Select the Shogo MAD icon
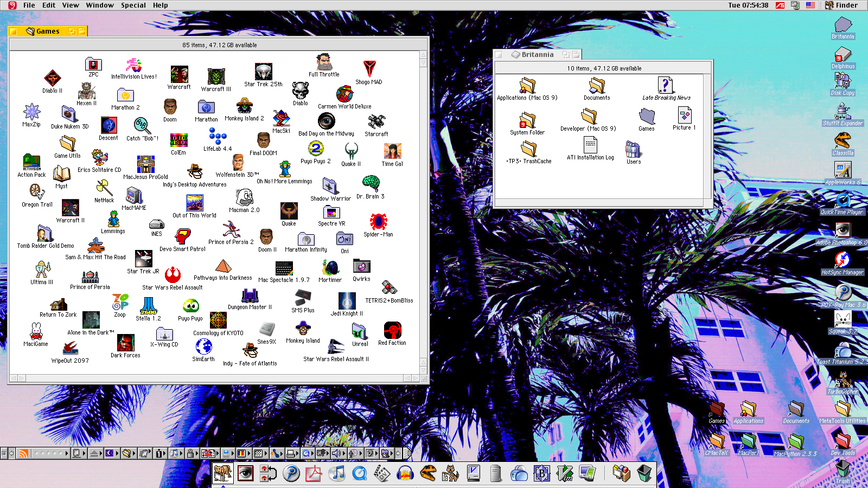 pyautogui.click(x=369, y=69)
